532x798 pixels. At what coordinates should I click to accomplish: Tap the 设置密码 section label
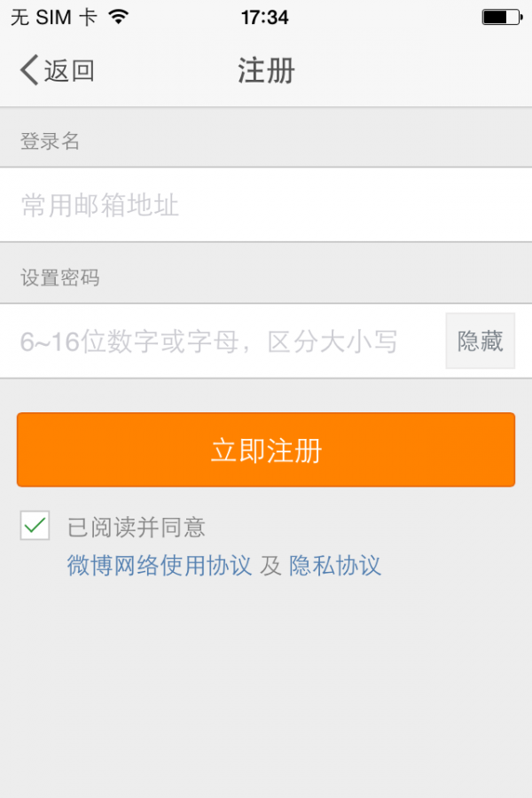point(60,278)
